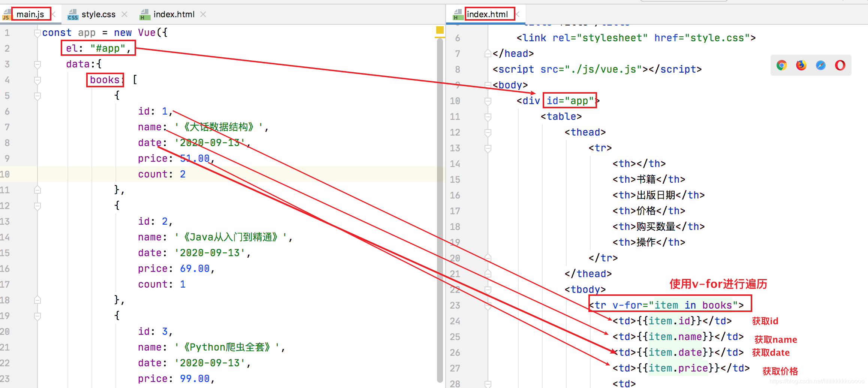Click the name '《大话数据结构》' string

(x=219, y=127)
